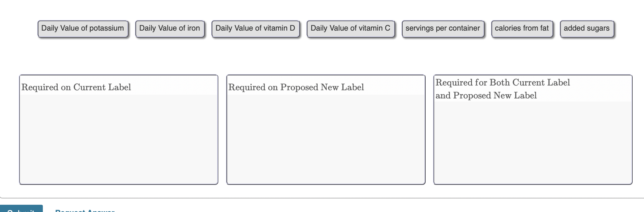This screenshot has height=212, width=644.
Task: Click inside the Both Current and Proposed bin
Action: (x=533, y=142)
